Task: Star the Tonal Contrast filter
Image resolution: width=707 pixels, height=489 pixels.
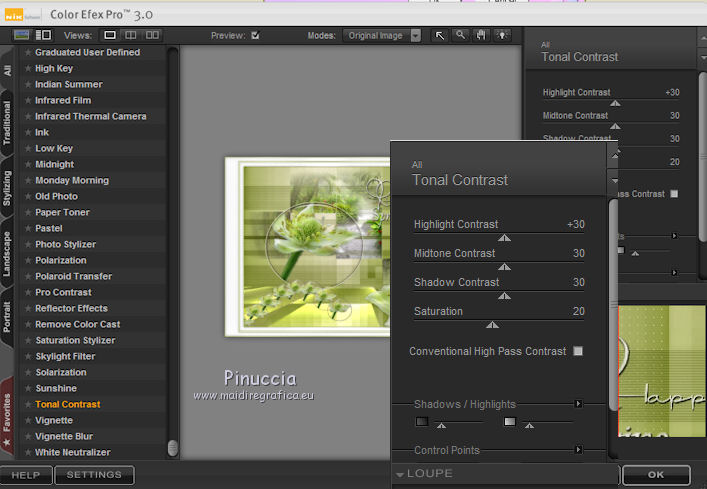Action: 28,404
